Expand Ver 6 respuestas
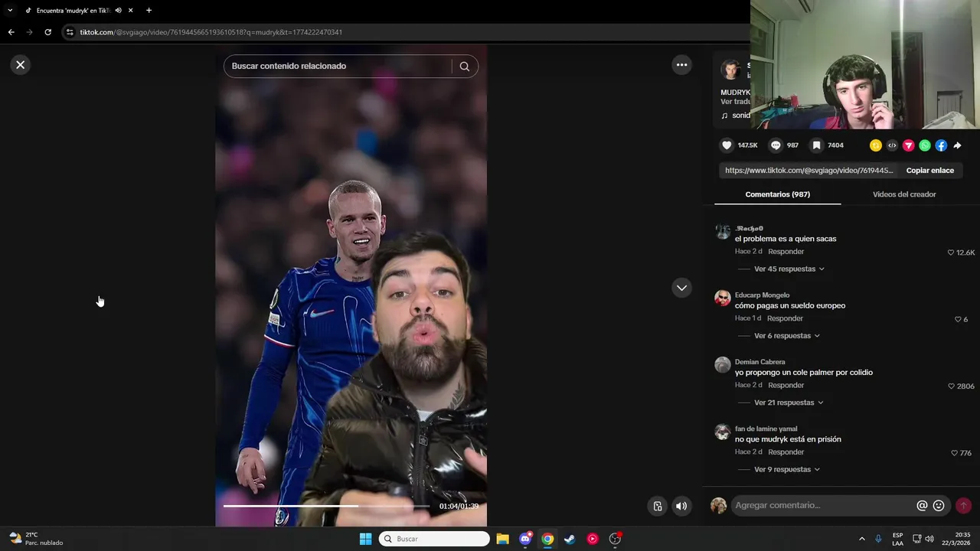980x551 pixels. [786, 336]
